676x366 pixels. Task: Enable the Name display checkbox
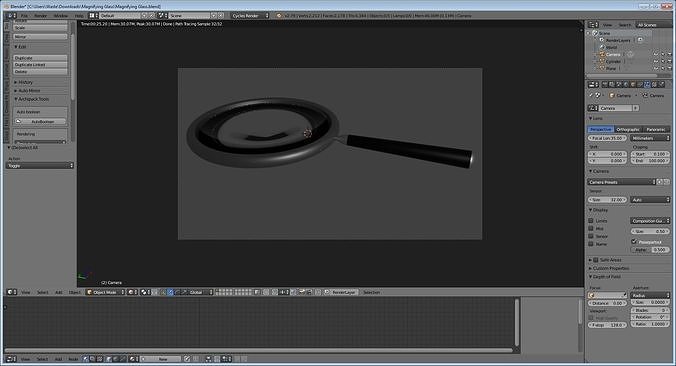click(x=591, y=244)
